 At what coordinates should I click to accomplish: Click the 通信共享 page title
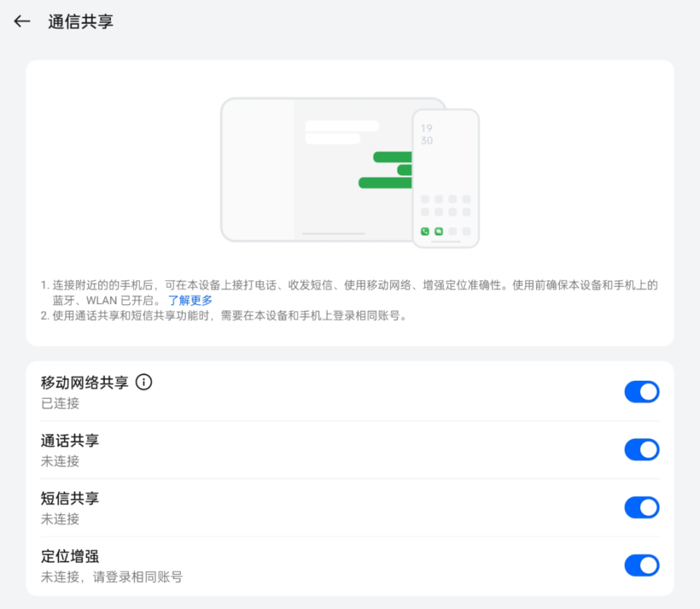pos(80,23)
